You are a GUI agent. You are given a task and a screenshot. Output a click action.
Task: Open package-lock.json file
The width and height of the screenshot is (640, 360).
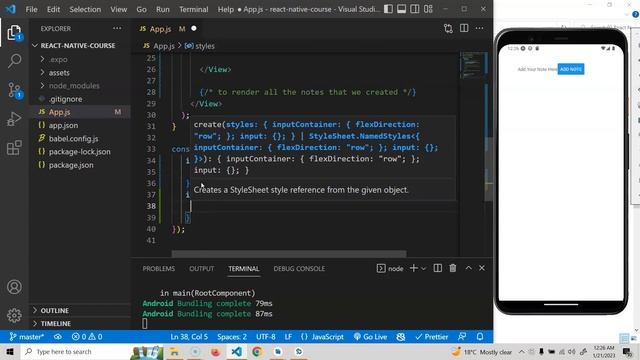click(x=80, y=151)
